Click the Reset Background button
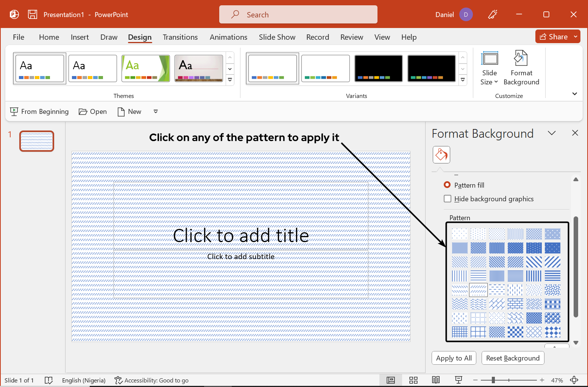Viewport: 588px width, 387px height. point(513,358)
